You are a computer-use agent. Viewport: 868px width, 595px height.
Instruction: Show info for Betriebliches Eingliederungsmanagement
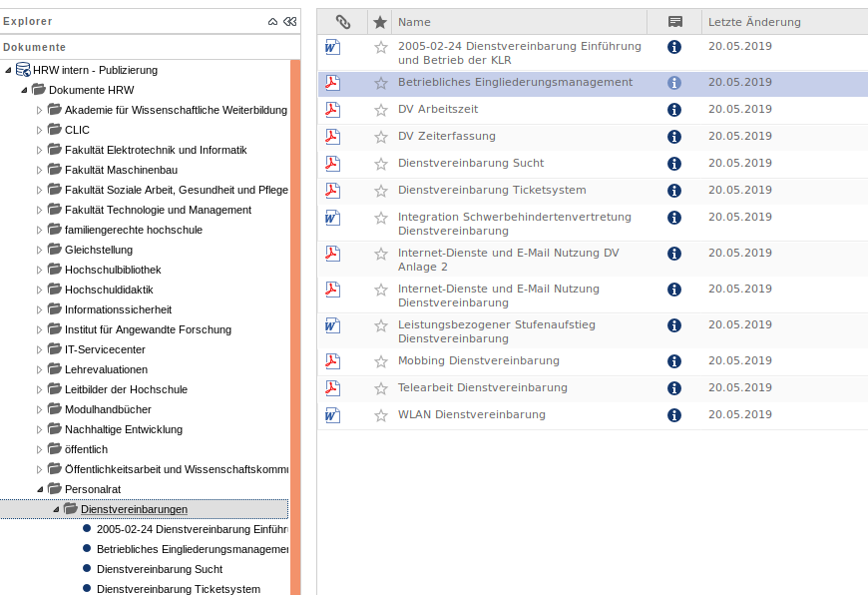(x=674, y=83)
